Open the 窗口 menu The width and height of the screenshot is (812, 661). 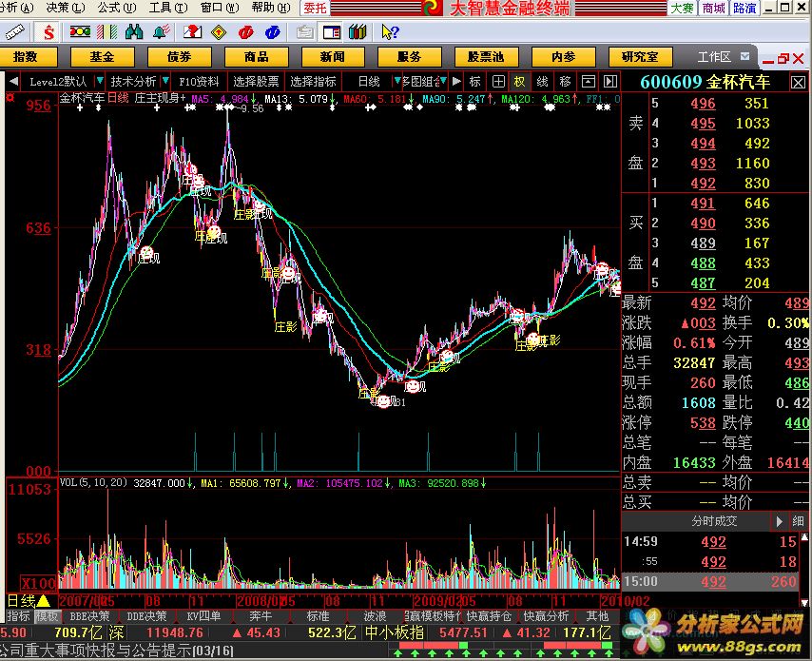(x=220, y=8)
